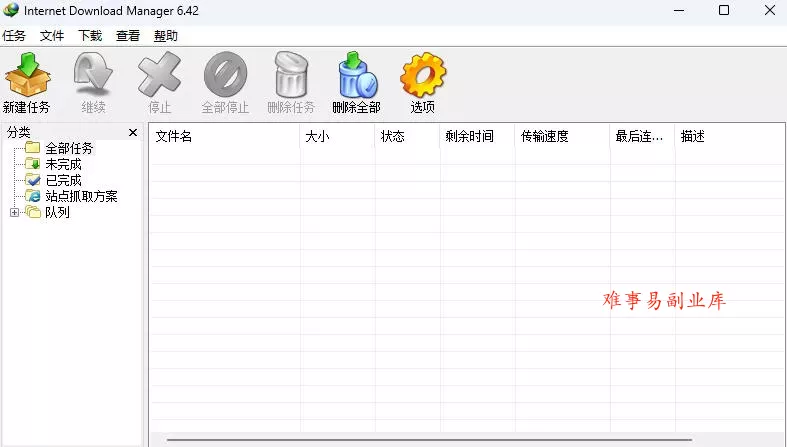Open the 下载 menu
Screen dimensions: 787x447
tap(90, 36)
